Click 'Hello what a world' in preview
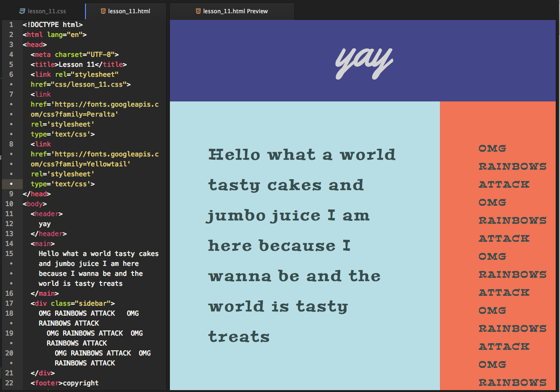560x392 pixels. [x=302, y=155]
